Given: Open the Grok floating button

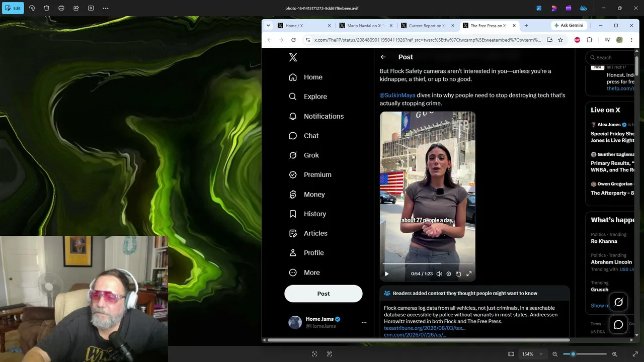Looking at the screenshot, I should tap(619, 302).
